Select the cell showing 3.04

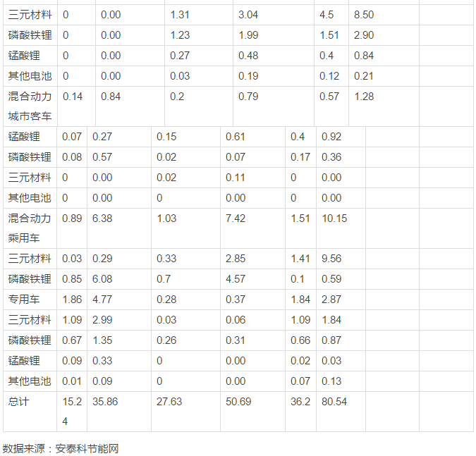[x=249, y=15]
